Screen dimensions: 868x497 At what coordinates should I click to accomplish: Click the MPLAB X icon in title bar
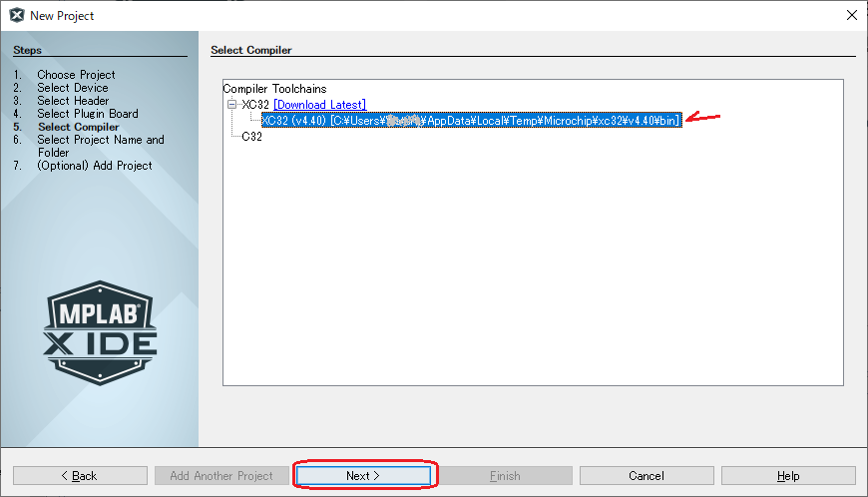coord(17,16)
